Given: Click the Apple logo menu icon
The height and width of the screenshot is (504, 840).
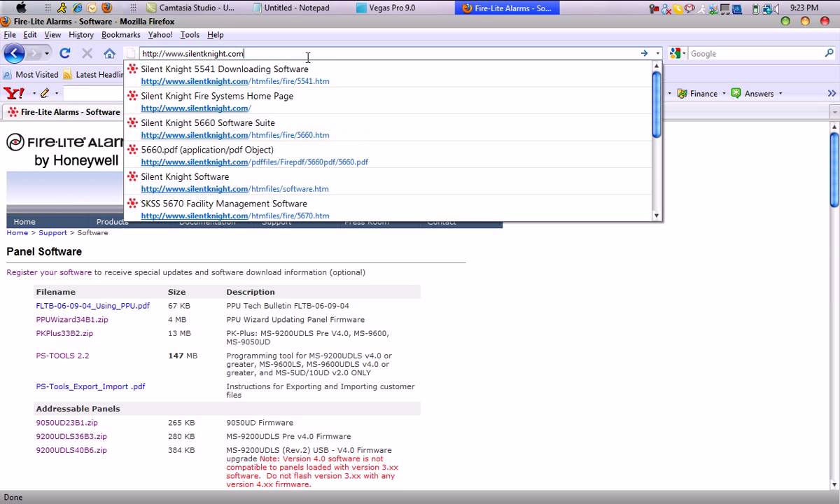Looking at the screenshot, I should pyautogui.click(x=20, y=8).
